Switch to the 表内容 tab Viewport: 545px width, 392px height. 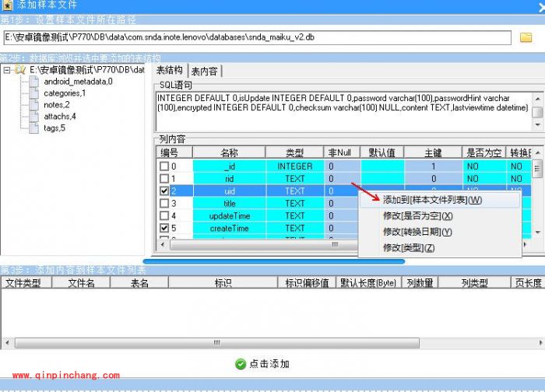[x=205, y=71]
